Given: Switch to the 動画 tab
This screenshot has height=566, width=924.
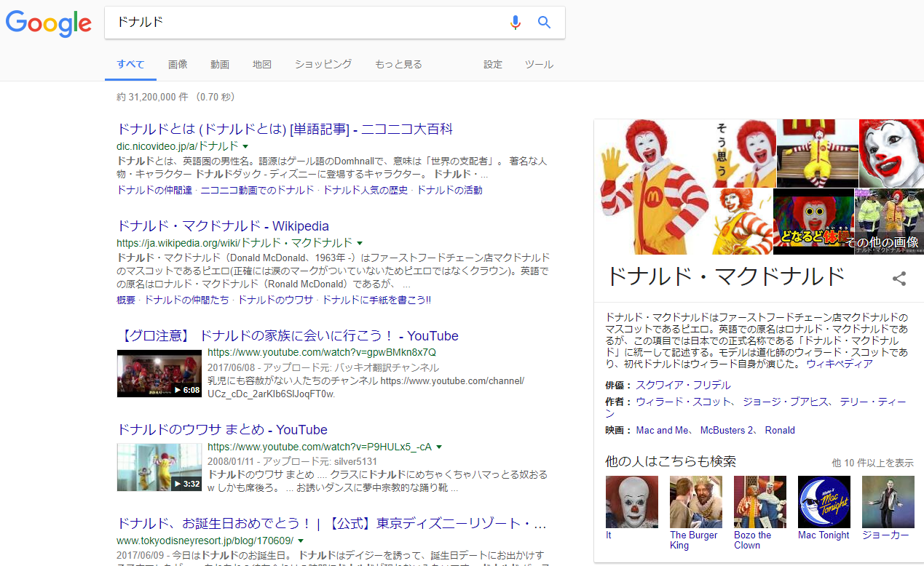Looking at the screenshot, I should 220,64.
